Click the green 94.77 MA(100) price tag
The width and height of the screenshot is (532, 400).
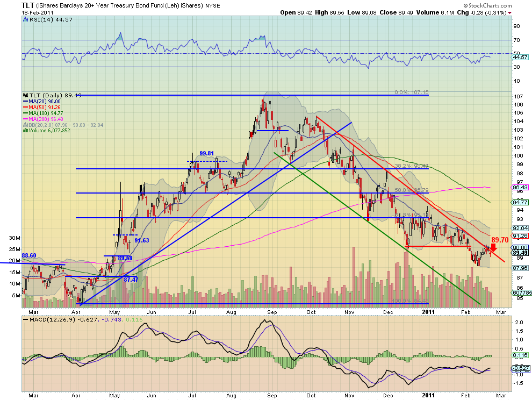[520, 202]
